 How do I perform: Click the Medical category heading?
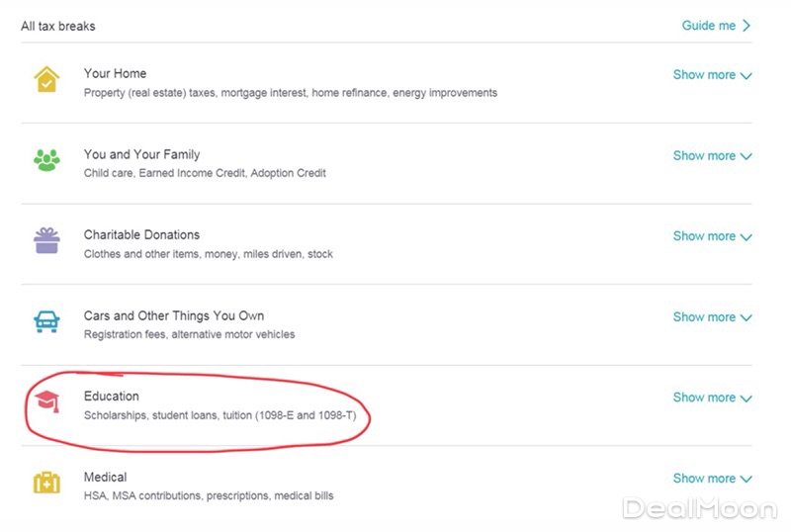point(105,478)
